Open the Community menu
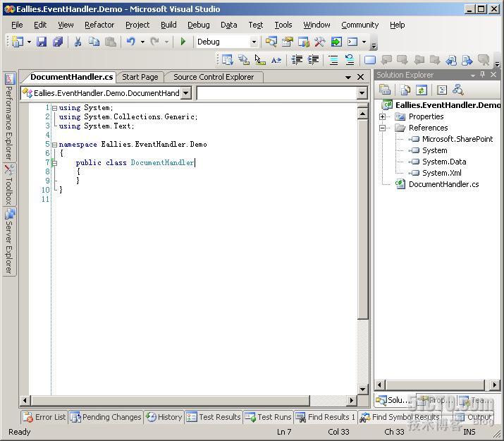The image size is (504, 441). pyautogui.click(x=359, y=25)
